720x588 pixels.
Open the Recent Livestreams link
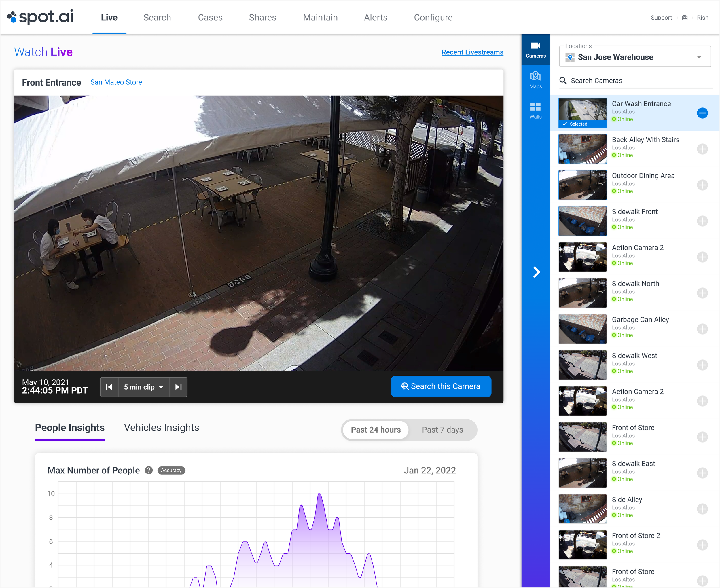pos(472,52)
